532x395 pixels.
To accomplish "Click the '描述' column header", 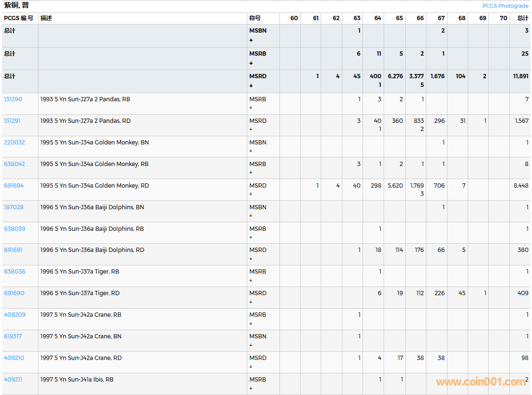I will (46, 18).
